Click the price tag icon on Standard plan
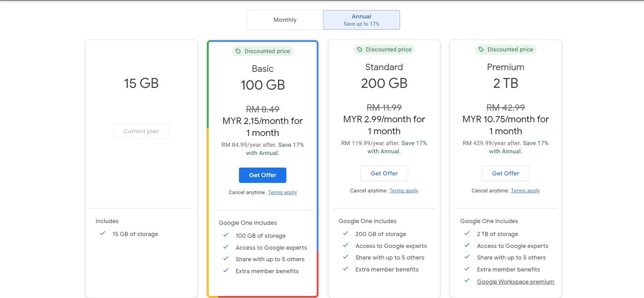Screen dimensions: 644x298 [x=360, y=49]
